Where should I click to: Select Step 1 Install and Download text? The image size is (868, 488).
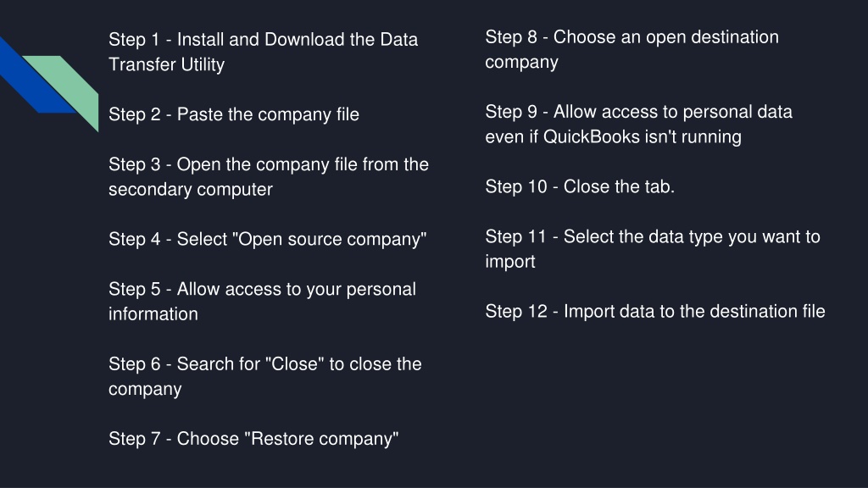pos(263,52)
